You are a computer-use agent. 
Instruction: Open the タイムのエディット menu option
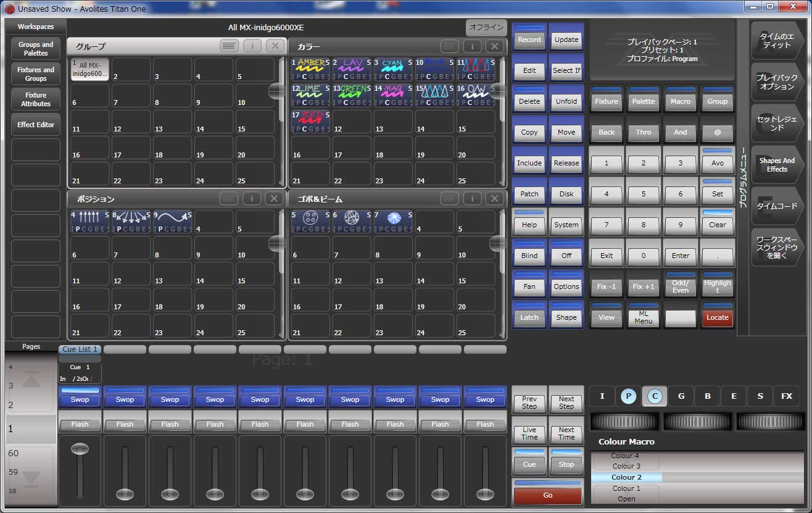pyautogui.click(x=777, y=41)
